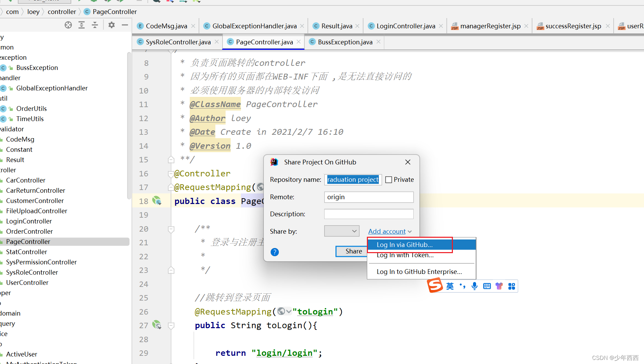Click the Description field

(x=369, y=214)
